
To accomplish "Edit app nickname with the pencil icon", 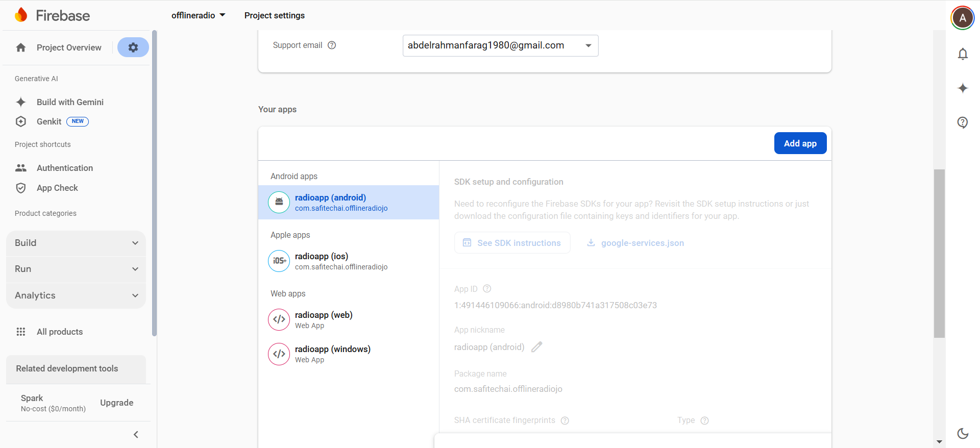I will (x=536, y=347).
